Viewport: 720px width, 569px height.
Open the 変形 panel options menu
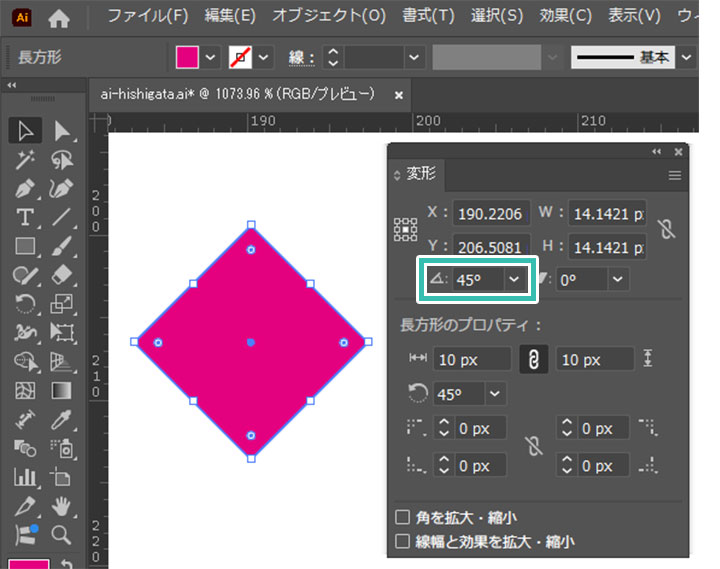[x=675, y=175]
